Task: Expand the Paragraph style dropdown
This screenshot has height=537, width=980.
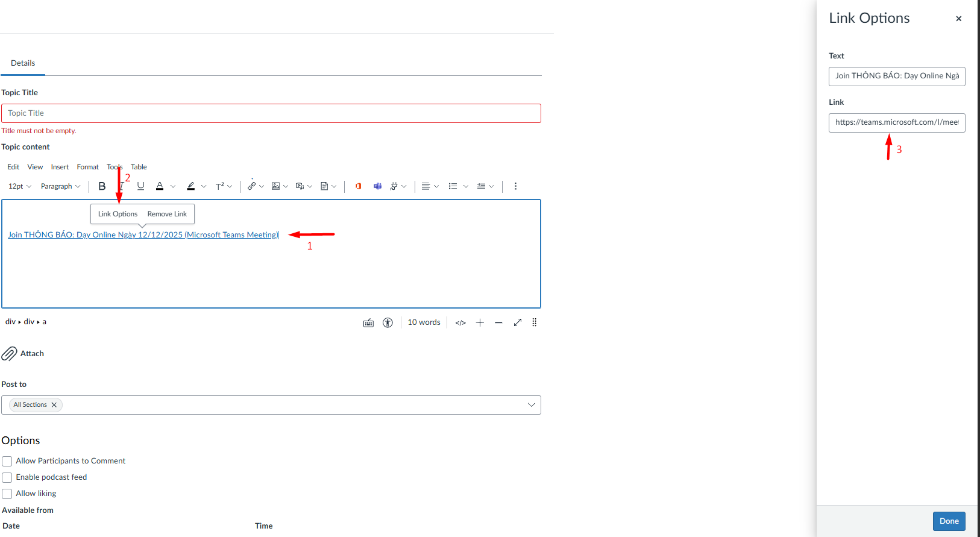Action: tap(60, 186)
